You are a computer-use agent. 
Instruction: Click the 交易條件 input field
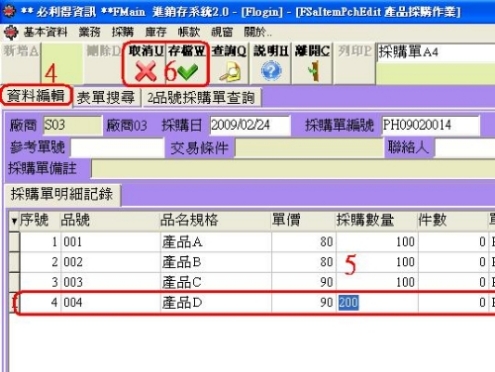[309, 147]
